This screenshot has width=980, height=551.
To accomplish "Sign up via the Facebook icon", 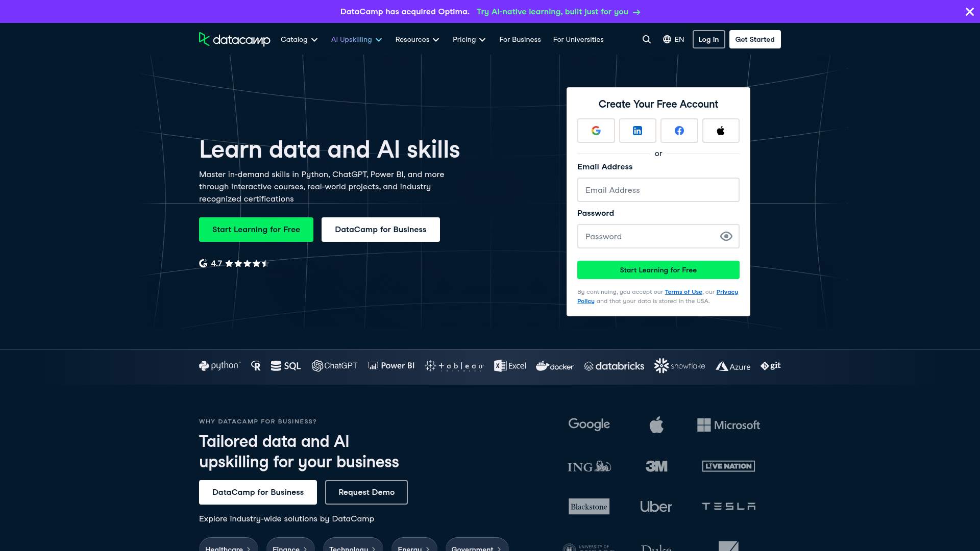I will click(679, 131).
